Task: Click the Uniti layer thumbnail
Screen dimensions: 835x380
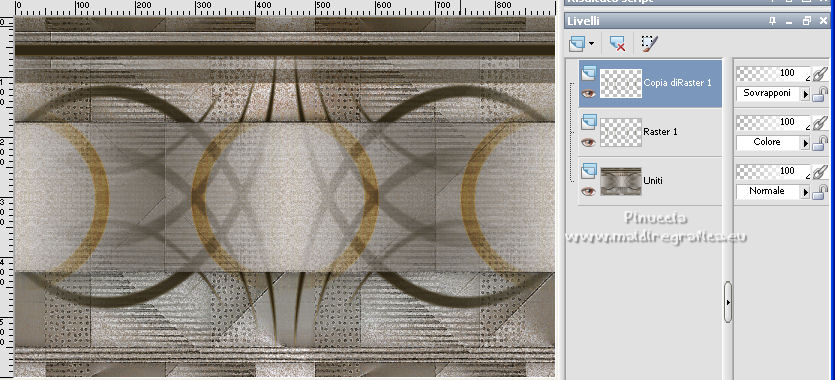Action: [621, 181]
